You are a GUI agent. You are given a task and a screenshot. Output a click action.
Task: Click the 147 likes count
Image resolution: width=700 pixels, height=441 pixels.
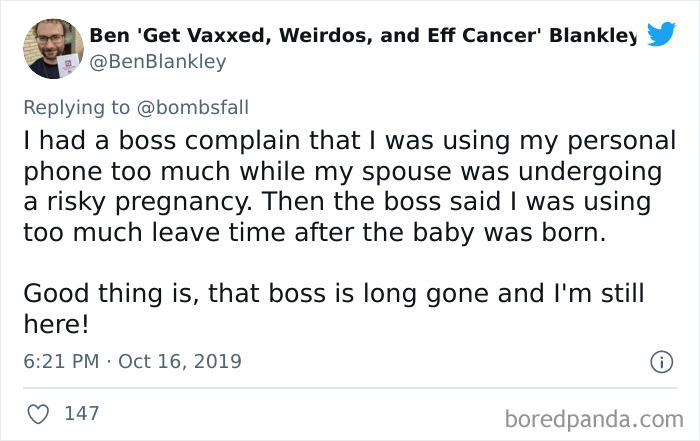pyautogui.click(x=83, y=413)
